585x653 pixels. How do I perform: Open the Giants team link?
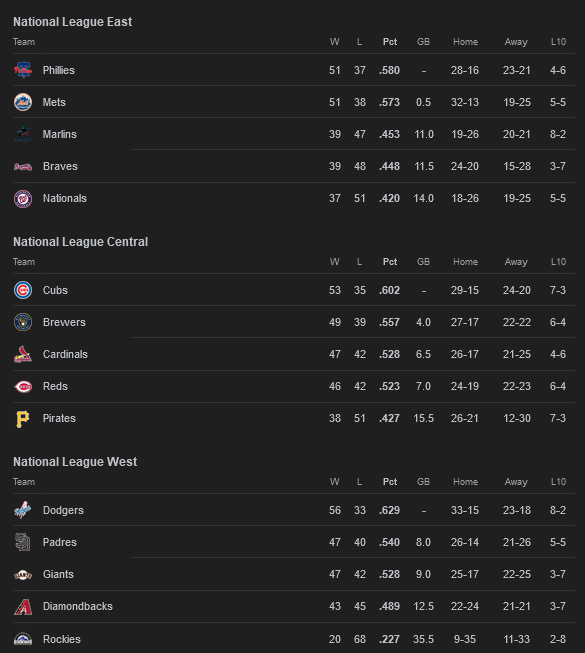pos(58,574)
